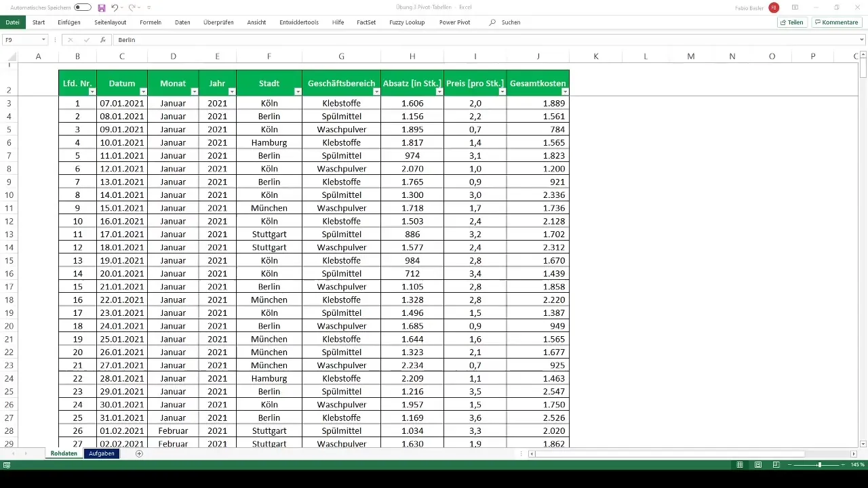Click the zoom in plus icon
This screenshot has width=868, height=488.
click(844, 465)
